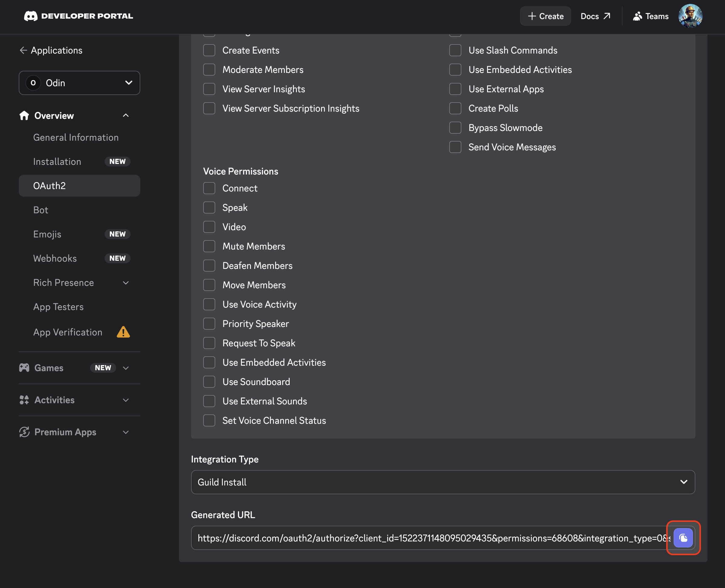Enable Set Voice Channel Status
This screenshot has width=725, height=588.
coord(209,420)
